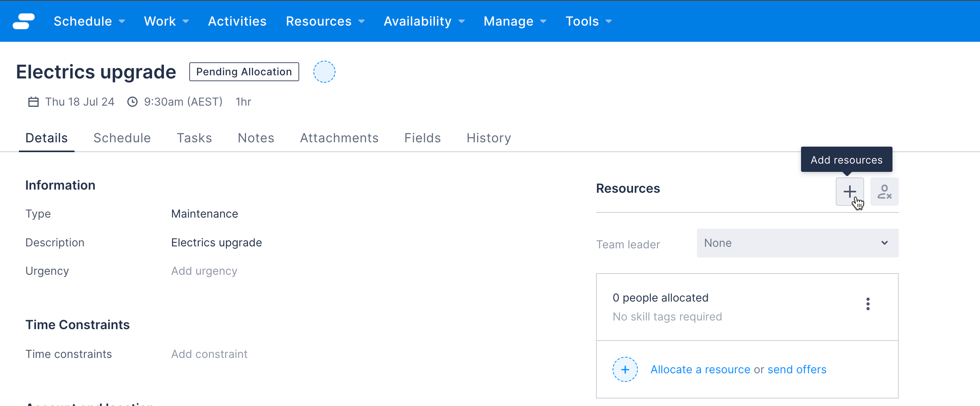The image size is (980, 406).
Task: Click the Pending Allocation badge
Action: (244, 71)
